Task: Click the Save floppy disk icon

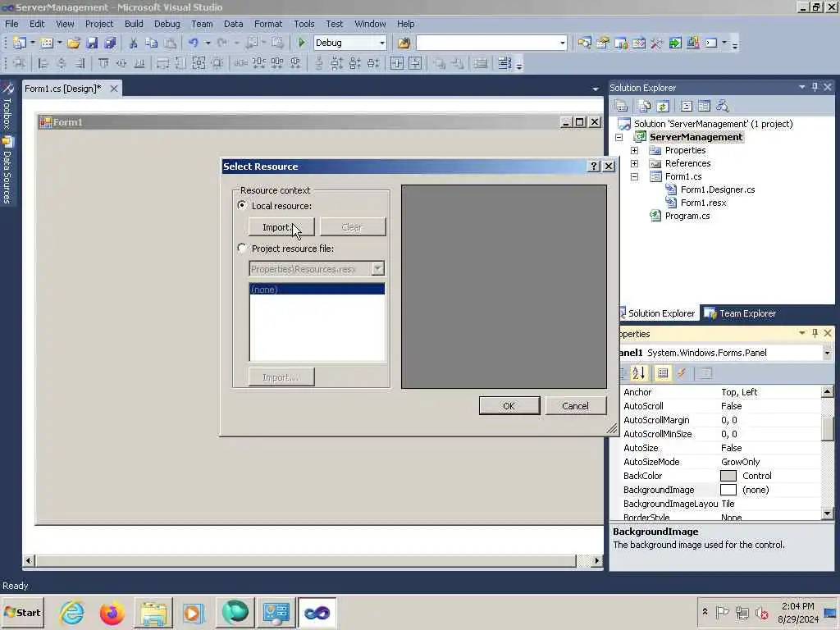Action: point(92,43)
